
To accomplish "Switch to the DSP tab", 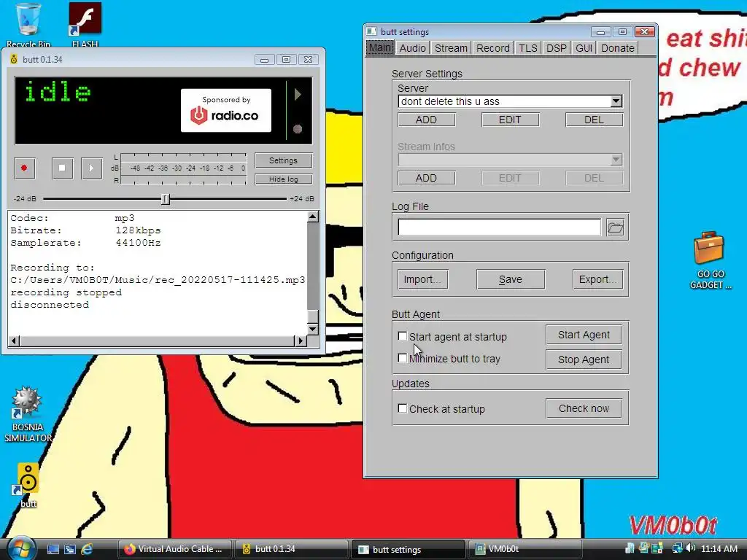I will pos(557,48).
